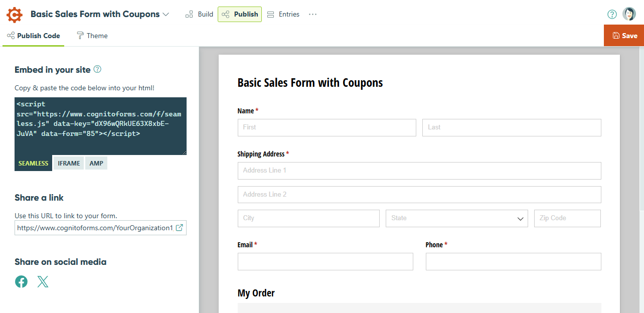Screen dimensions: 644x313
Task: Click the Phone input field
Action: (514, 261)
